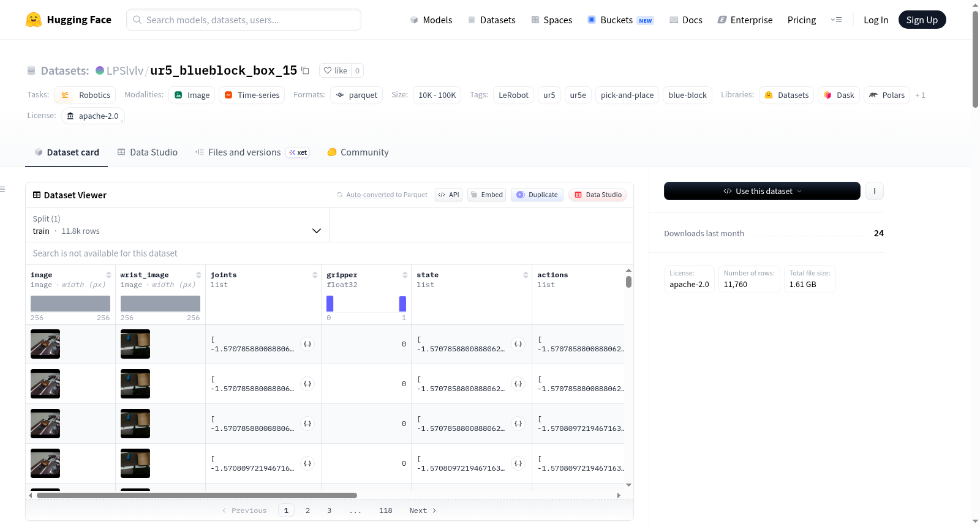Click the Robotics task tag
980x527 pixels.
click(x=85, y=95)
